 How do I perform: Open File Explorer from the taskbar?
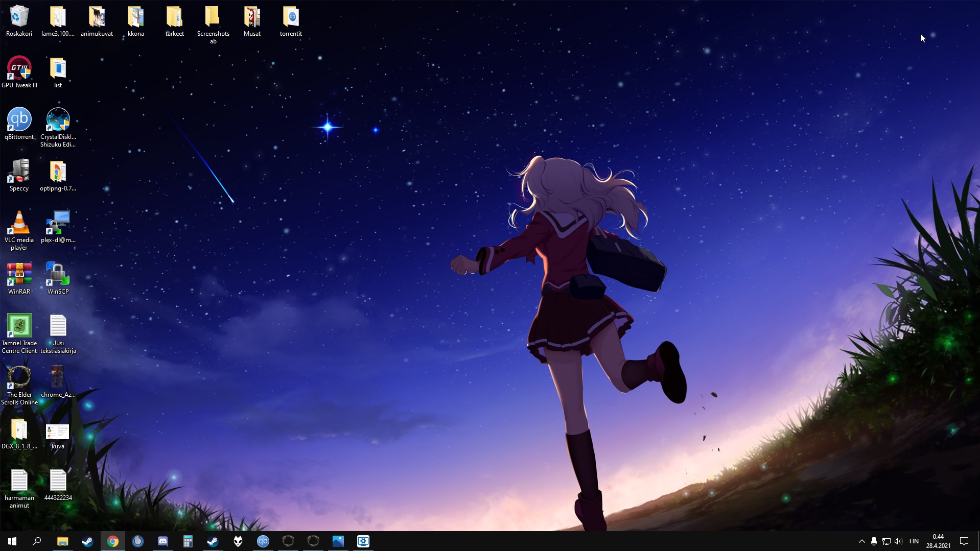coord(62,541)
